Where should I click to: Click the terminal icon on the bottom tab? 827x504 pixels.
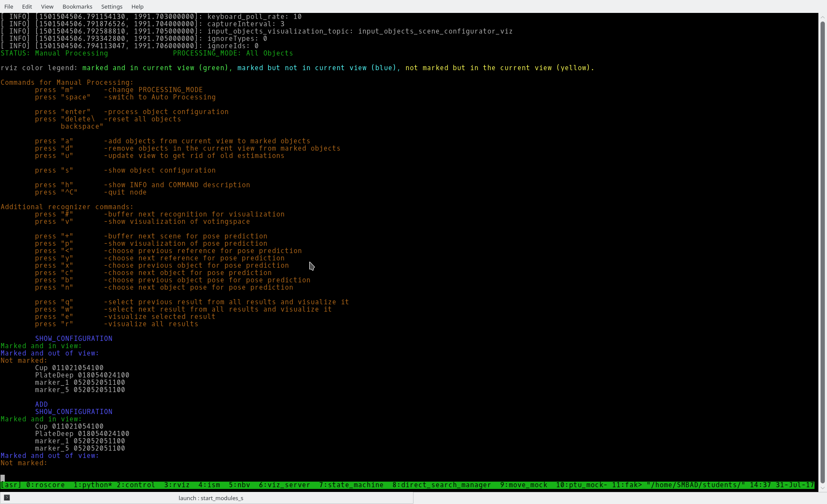[7, 498]
